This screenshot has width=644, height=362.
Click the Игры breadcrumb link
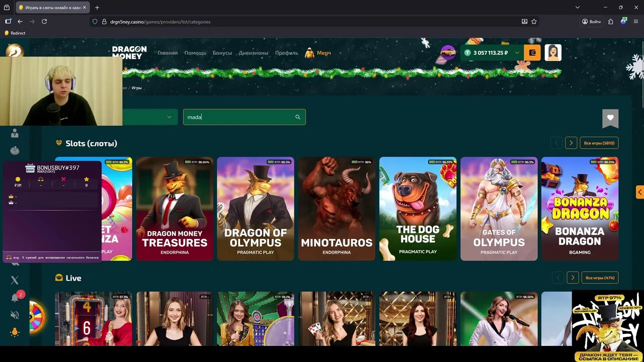click(137, 88)
